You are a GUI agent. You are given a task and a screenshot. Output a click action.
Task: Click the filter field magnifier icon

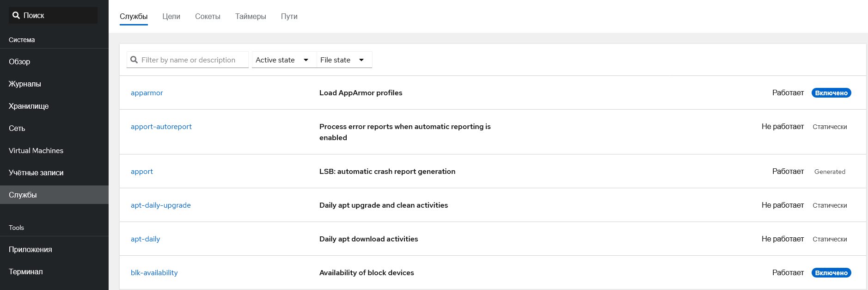tap(134, 60)
